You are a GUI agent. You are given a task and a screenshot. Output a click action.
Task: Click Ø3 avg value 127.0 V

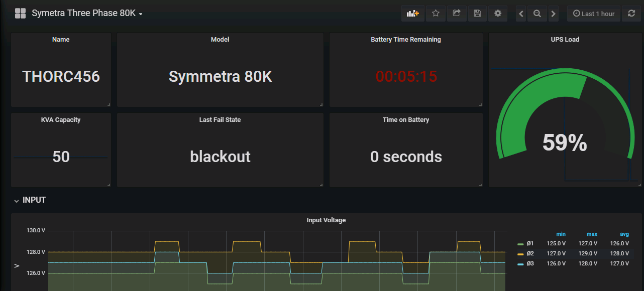coord(619,263)
